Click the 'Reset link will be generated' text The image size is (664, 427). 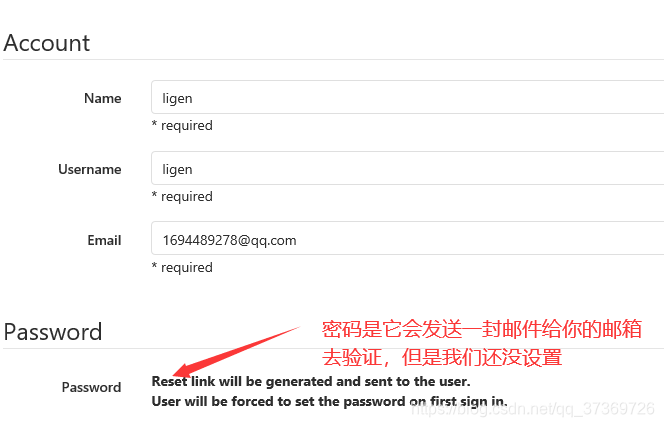[x=311, y=381]
